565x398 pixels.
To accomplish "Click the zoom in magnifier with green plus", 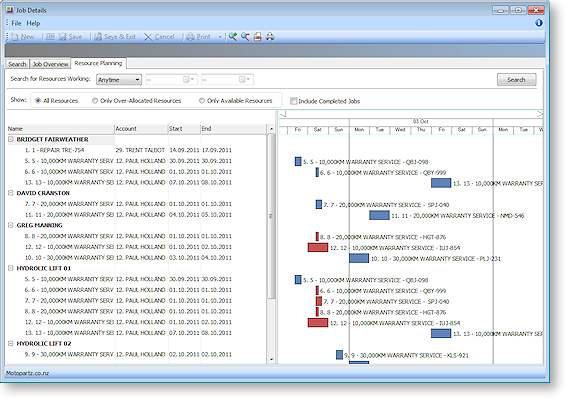I will 233,37.
